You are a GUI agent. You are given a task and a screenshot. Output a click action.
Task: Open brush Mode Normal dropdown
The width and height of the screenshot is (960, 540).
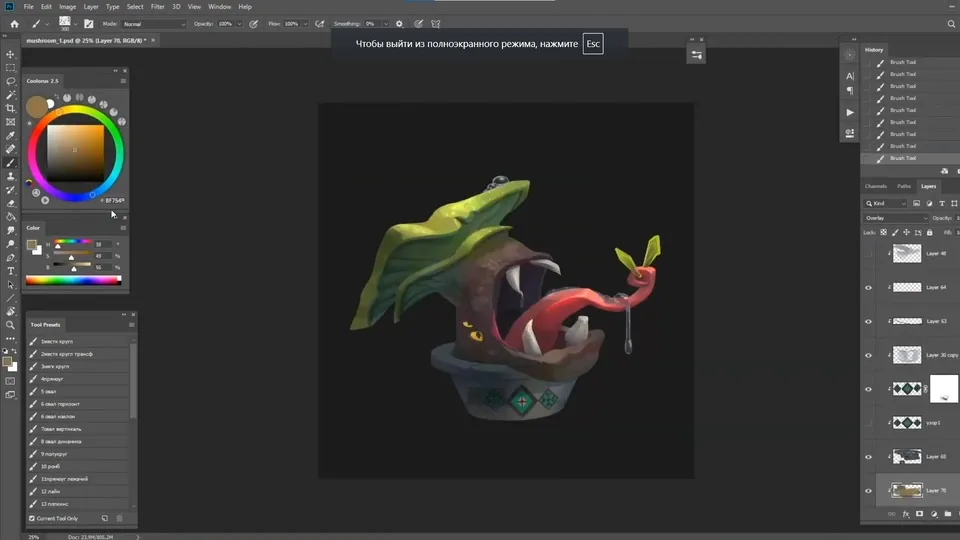153,24
